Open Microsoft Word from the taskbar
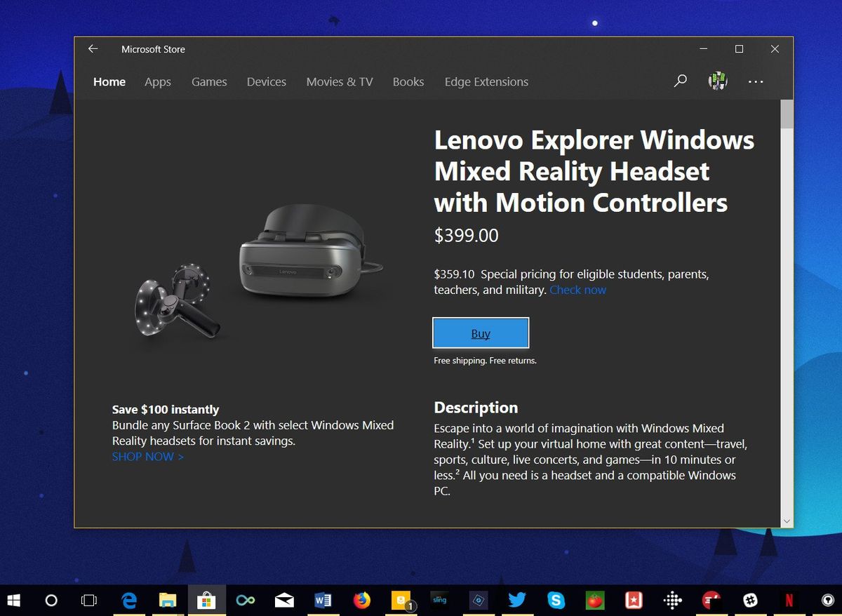842x616 pixels. coord(323,600)
